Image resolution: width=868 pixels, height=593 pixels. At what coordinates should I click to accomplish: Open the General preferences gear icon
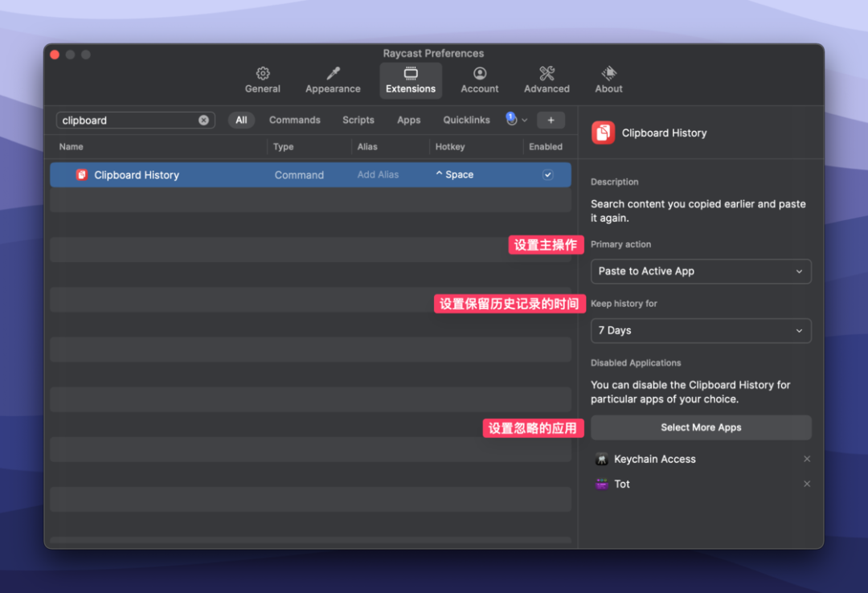263,74
